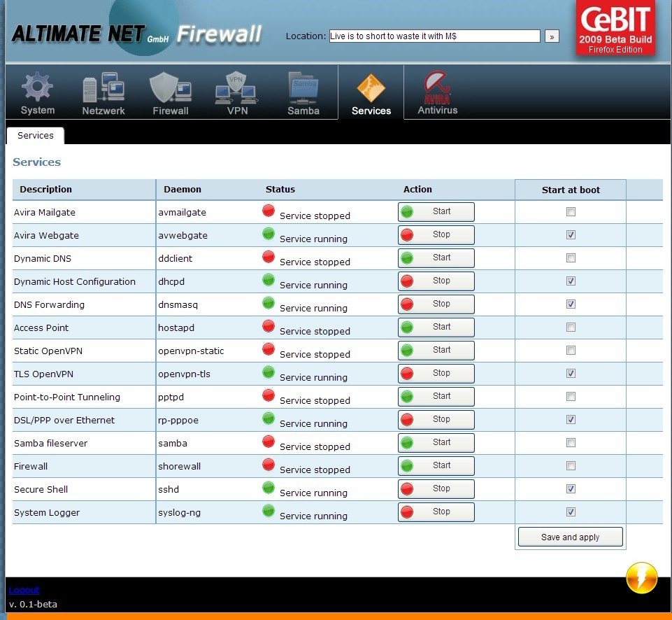672x620 pixels.
Task: Check start at boot for Samba fileserver
Action: point(571,443)
